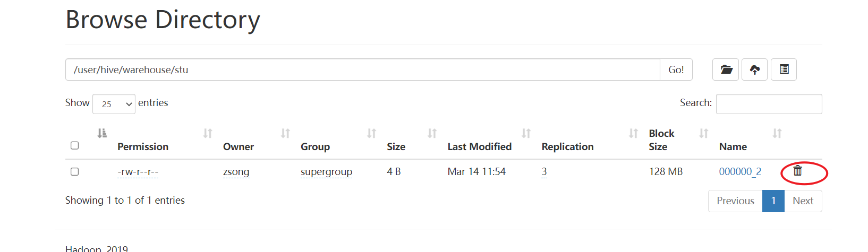
Task: Sort by Last Modified arrows icon
Action: [x=526, y=133]
